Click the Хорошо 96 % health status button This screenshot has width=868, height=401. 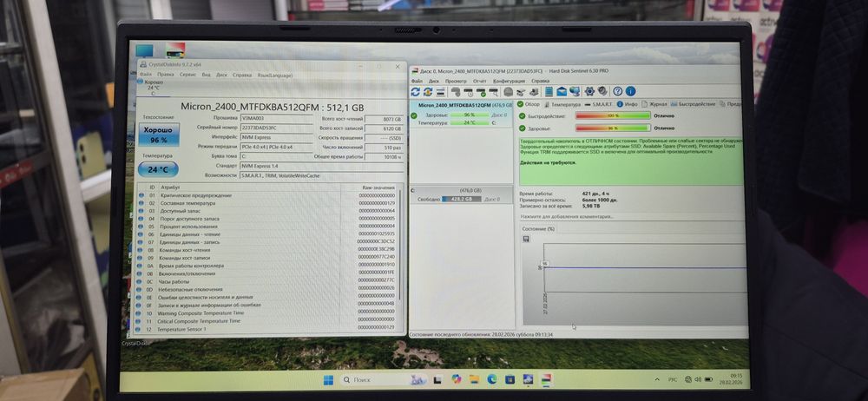coord(158,135)
